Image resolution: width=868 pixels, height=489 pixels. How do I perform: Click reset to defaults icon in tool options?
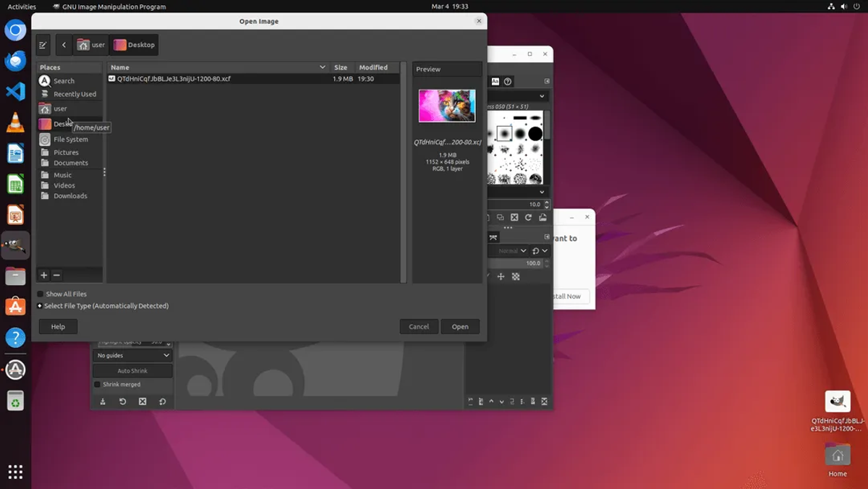[x=162, y=401]
